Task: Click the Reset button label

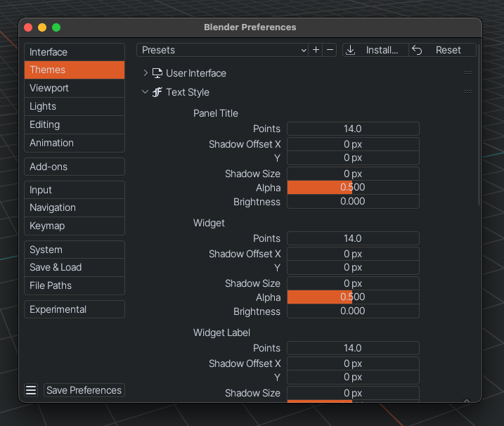Action: (448, 50)
